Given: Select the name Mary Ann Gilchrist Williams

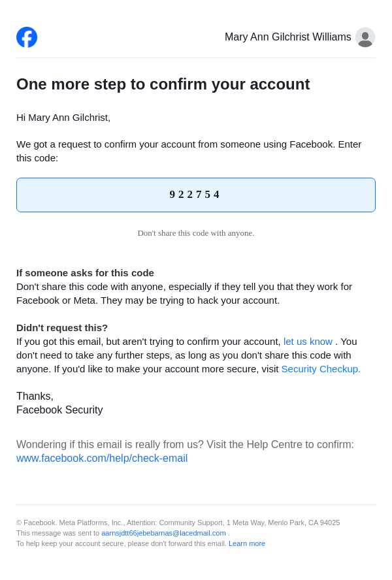Looking at the screenshot, I should tap(287, 37).
